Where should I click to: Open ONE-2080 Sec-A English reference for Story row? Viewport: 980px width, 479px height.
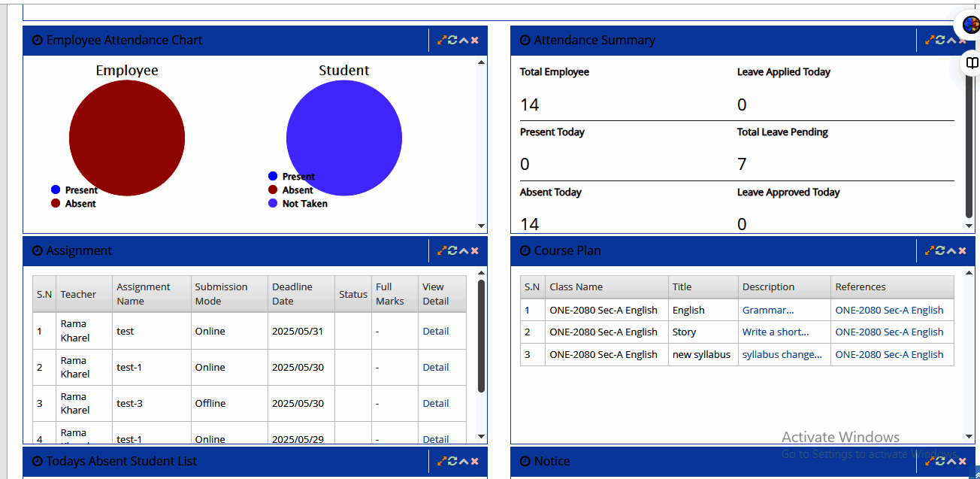pyautogui.click(x=889, y=332)
